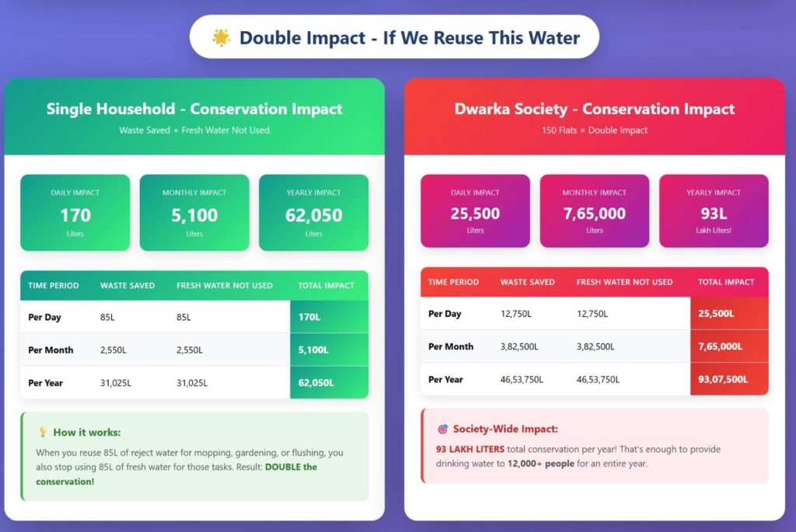This screenshot has width=796, height=532.
Task: Select the green Daily Impact 170 Liters card
Action: 75,213
